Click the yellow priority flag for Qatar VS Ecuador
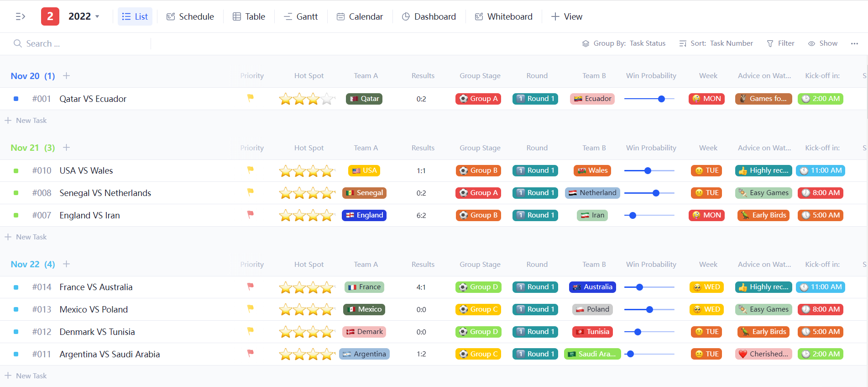The width and height of the screenshot is (868, 387). (250, 98)
